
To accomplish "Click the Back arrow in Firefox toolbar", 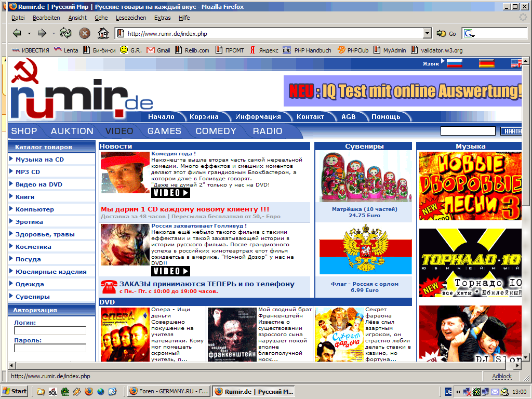I will tap(17, 33).
